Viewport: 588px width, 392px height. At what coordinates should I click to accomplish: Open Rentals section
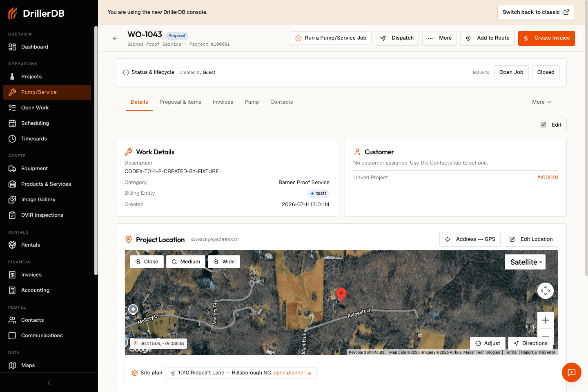click(x=47, y=245)
